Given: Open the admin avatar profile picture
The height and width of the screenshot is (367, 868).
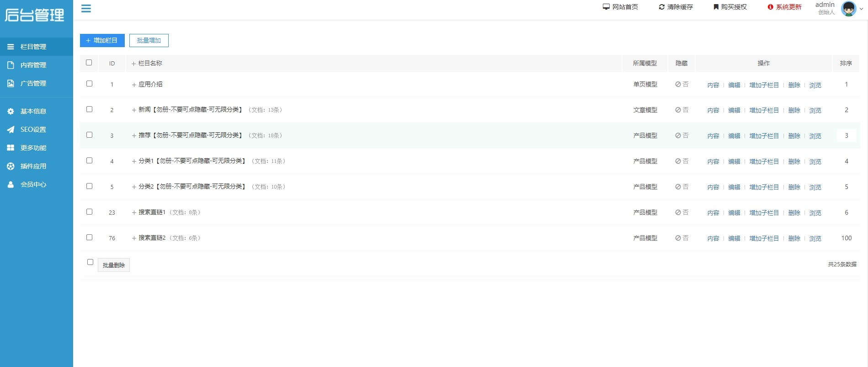Looking at the screenshot, I should tap(848, 9).
